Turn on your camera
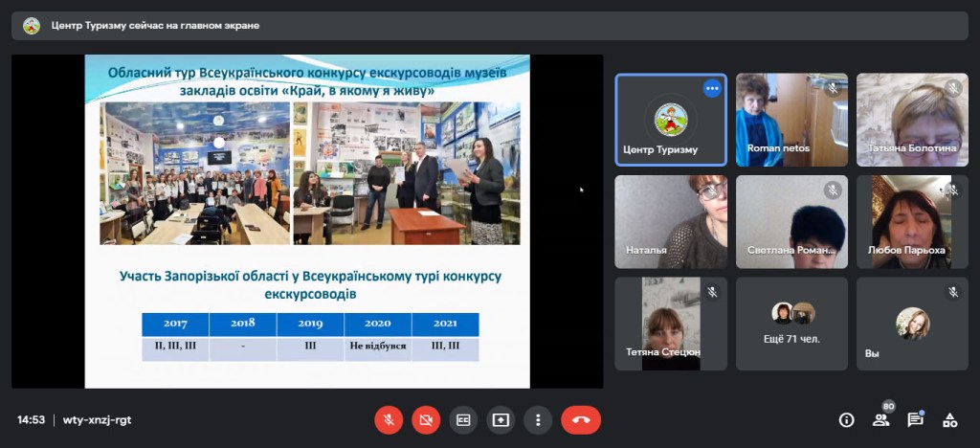Viewport: 980px width, 448px height. pos(426,419)
